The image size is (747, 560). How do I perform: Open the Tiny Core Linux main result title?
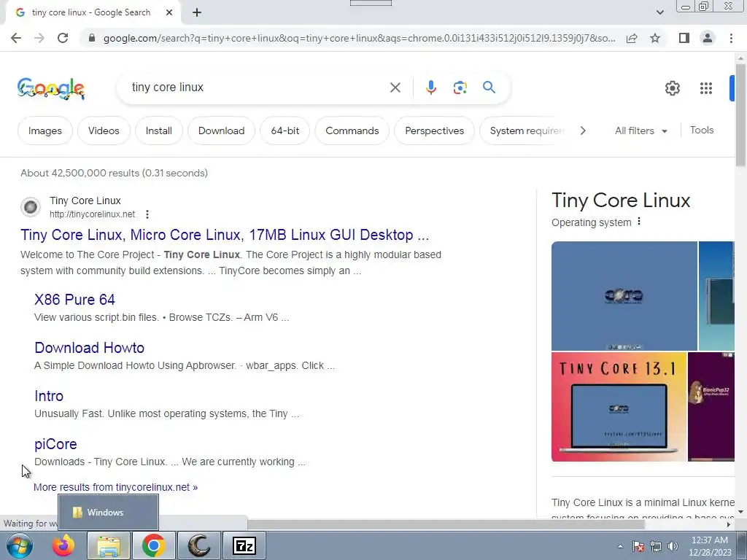[x=225, y=235]
